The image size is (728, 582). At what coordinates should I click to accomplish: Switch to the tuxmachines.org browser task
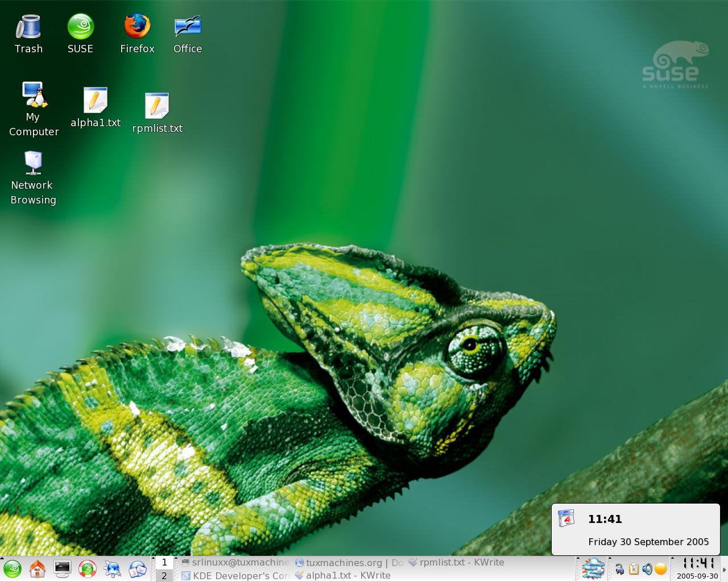tap(349, 562)
